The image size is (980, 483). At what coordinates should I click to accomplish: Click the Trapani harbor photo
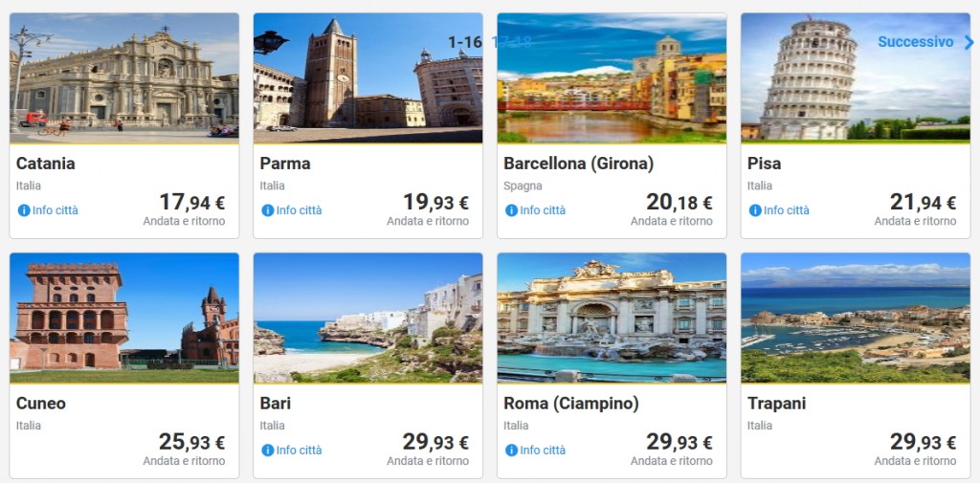click(855, 318)
